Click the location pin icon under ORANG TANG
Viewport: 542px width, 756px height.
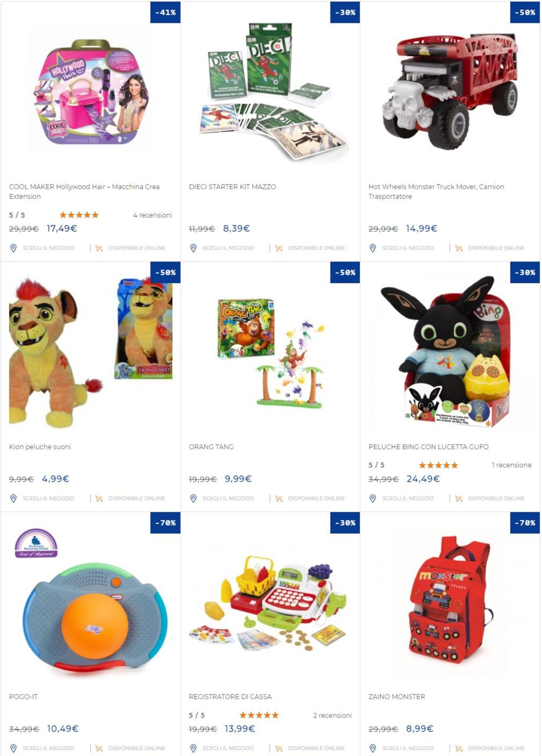[x=193, y=498]
